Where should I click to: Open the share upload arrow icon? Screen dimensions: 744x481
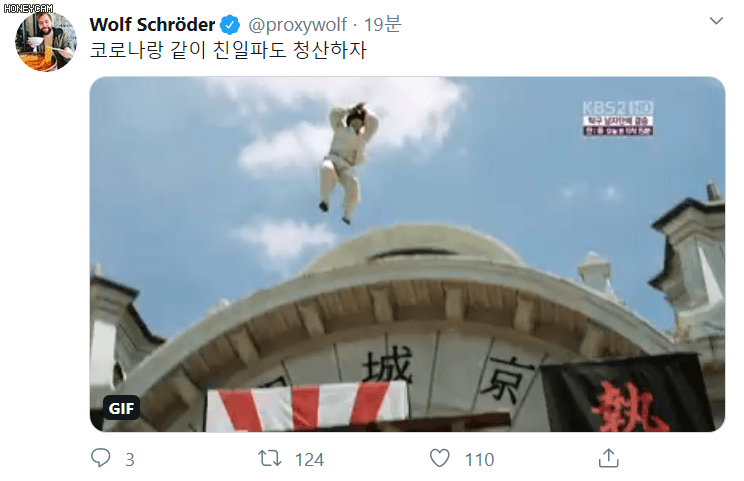(608, 458)
